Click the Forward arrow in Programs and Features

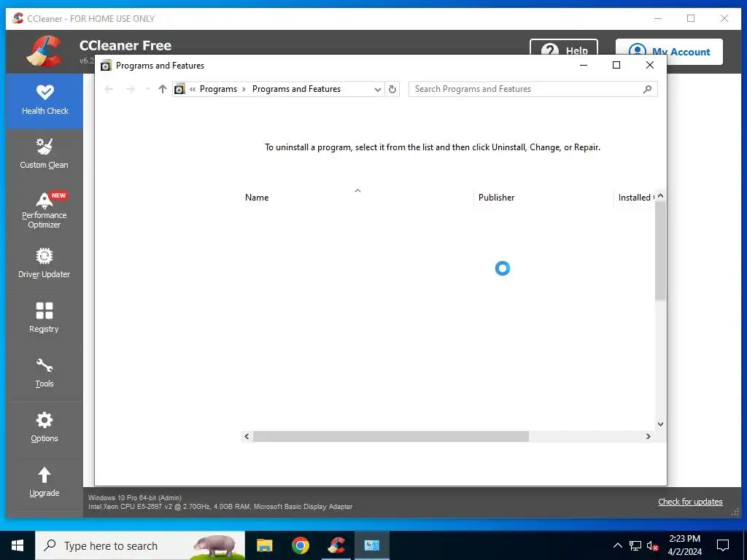click(130, 89)
